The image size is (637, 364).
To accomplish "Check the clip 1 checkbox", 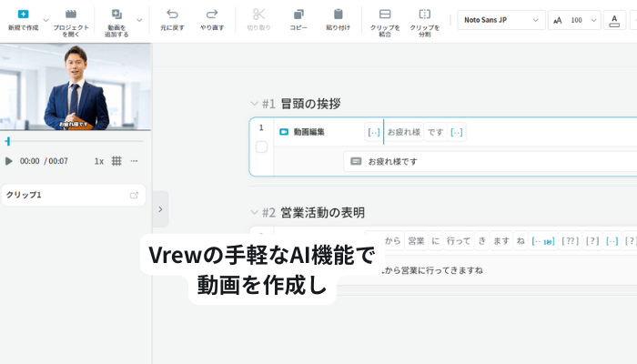I will tap(262, 147).
